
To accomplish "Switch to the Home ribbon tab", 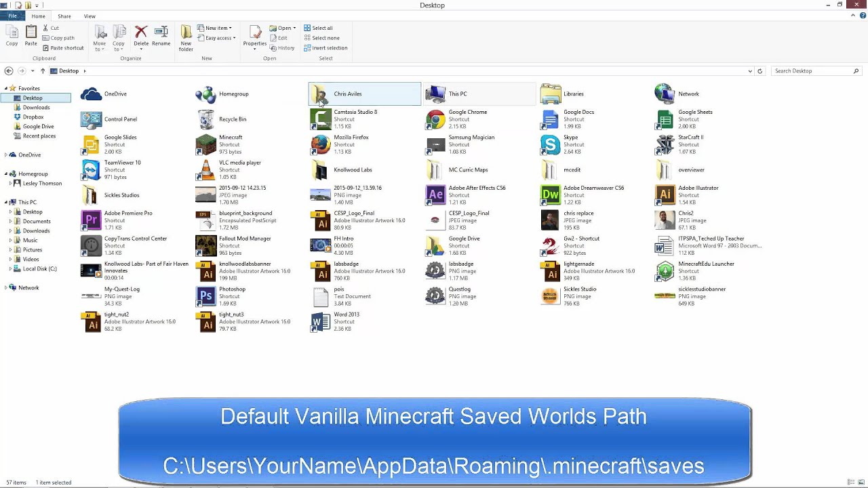I will (x=38, y=16).
